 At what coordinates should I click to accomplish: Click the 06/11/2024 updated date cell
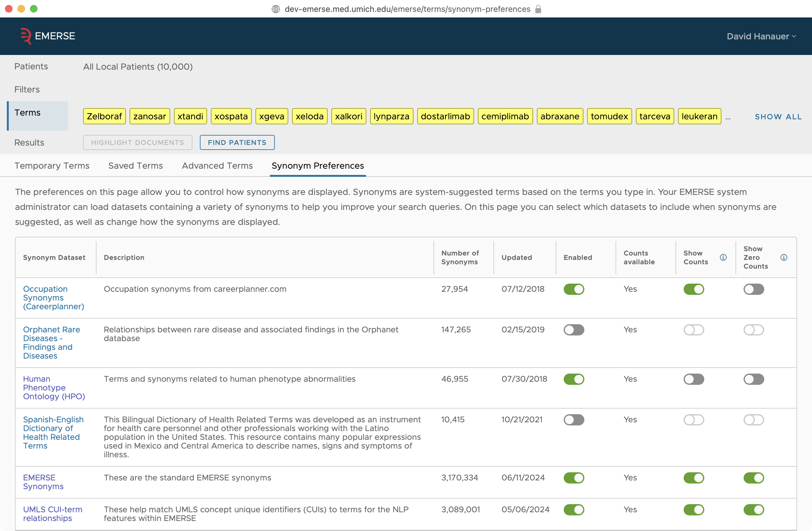(523, 477)
